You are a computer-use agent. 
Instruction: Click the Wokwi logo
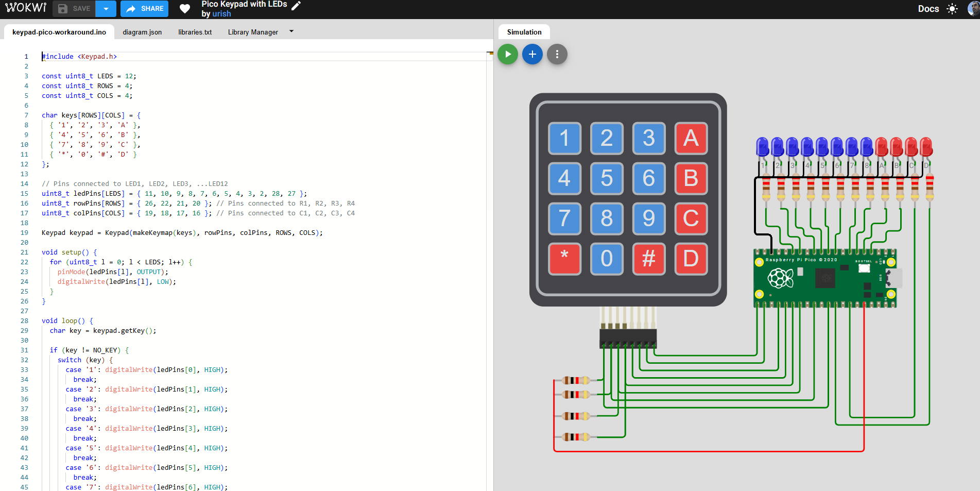[26, 8]
